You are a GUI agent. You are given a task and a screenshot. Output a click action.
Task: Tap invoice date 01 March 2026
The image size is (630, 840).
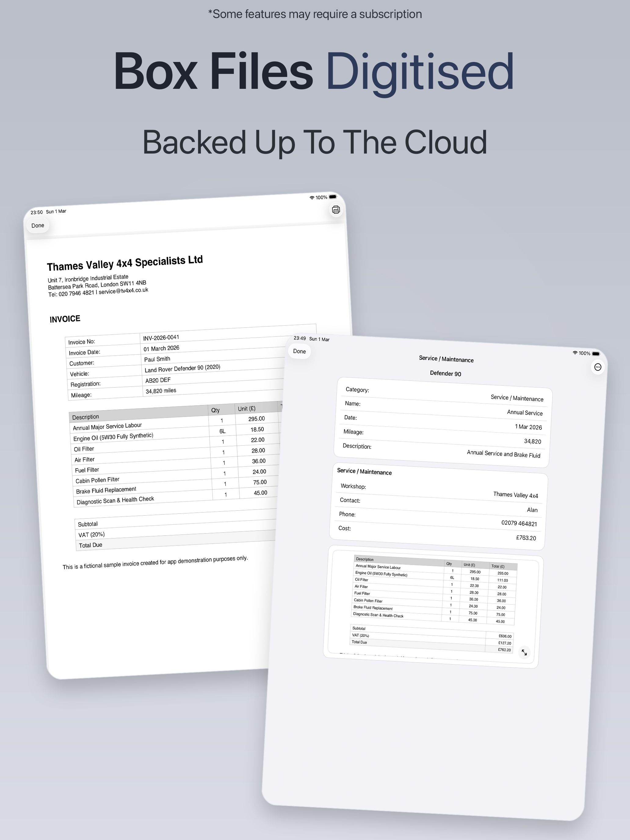pyautogui.click(x=161, y=348)
